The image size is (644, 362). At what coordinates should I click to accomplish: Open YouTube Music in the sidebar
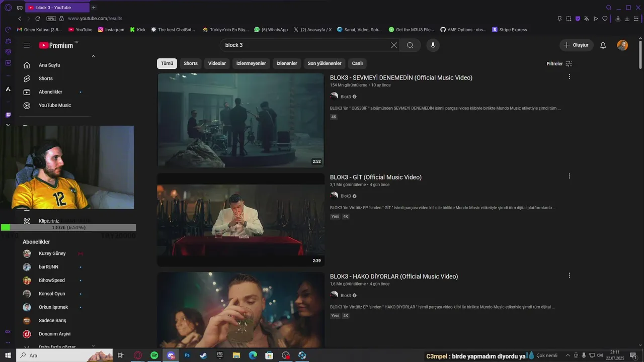(x=55, y=105)
